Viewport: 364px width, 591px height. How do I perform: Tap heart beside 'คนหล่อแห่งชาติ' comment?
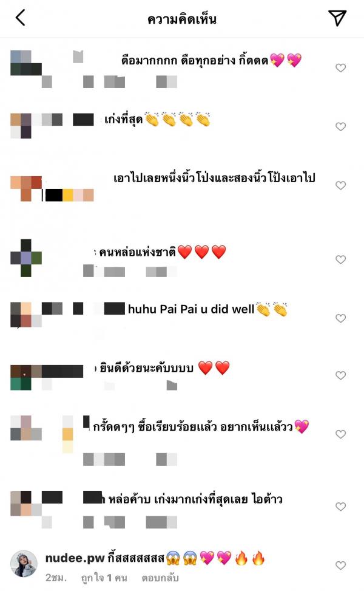[x=341, y=260]
